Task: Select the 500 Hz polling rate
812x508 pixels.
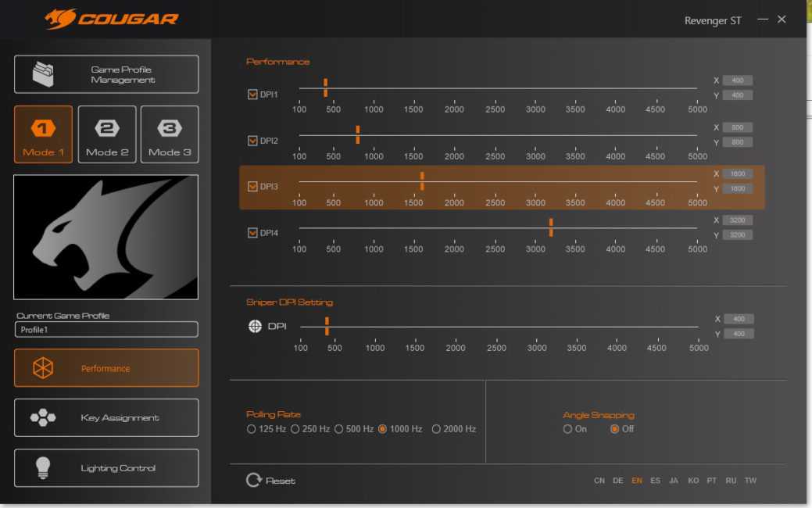Action: pos(339,429)
